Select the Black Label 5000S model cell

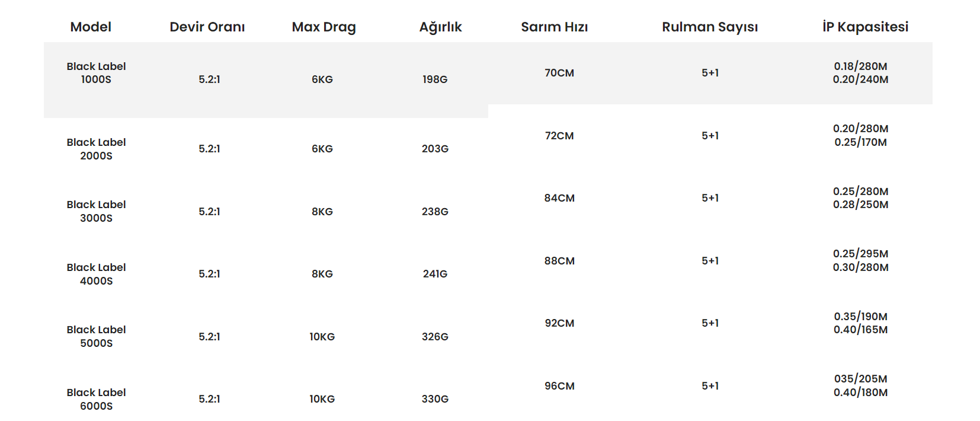pos(96,336)
